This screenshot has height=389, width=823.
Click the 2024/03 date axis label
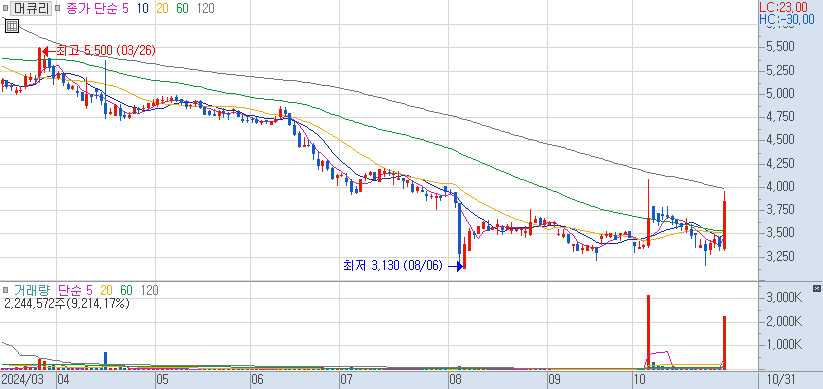click(x=24, y=379)
